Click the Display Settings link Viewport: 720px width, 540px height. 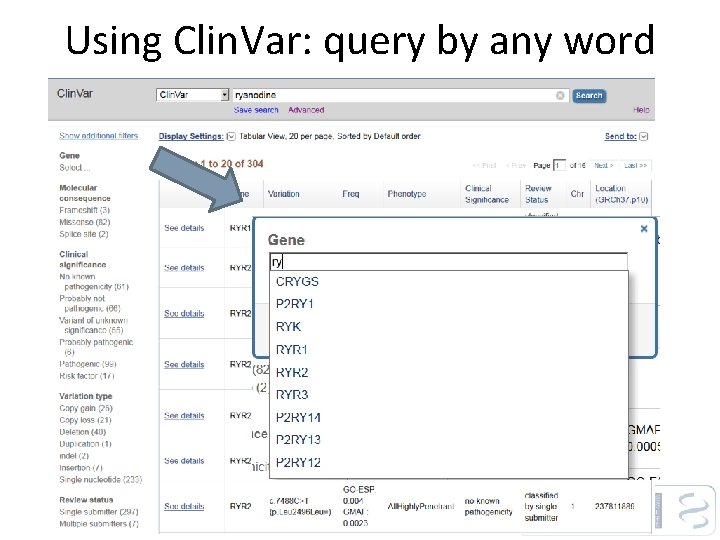(x=191, y=136)
